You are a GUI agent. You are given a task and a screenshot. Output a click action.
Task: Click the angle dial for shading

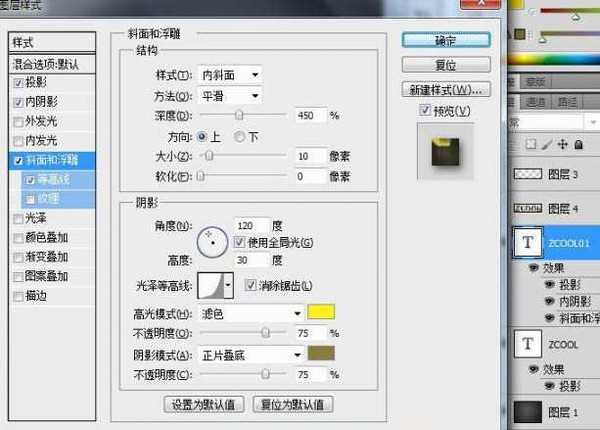pyautogui.click(x=212, y=240)
